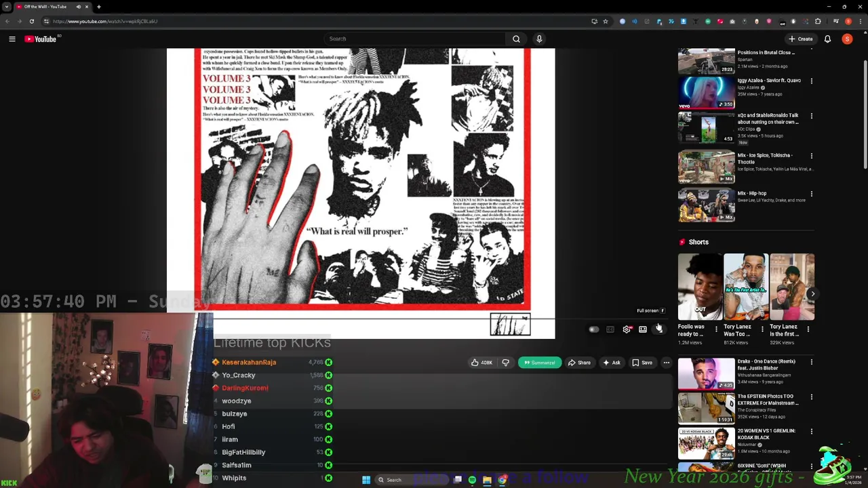Image resolution: width=868 pixels, height=488 pixels.
Task: Open Chrome from the taskbar
Action: pos(502,480)
